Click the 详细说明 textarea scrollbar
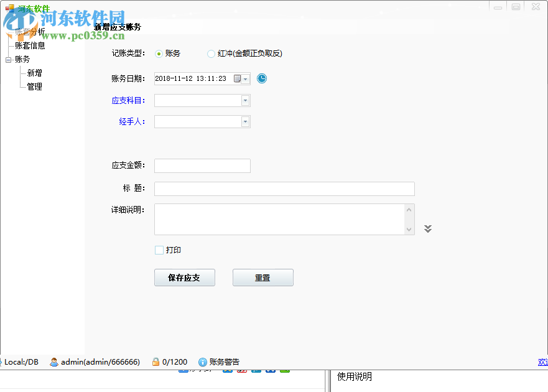This screenshot has width=548, height=392. 410,219
